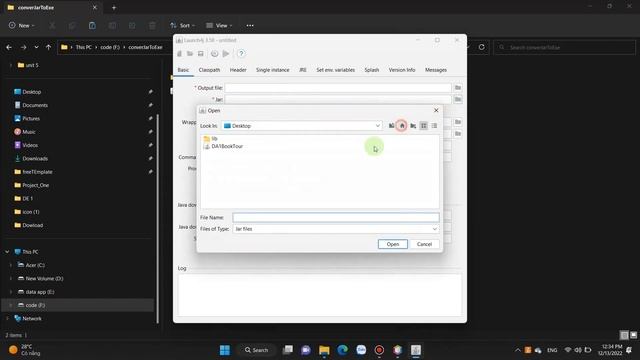Open the Sort menu in File Explorer
The width and height of the screenshot is (640, 360).
point(182,25)
